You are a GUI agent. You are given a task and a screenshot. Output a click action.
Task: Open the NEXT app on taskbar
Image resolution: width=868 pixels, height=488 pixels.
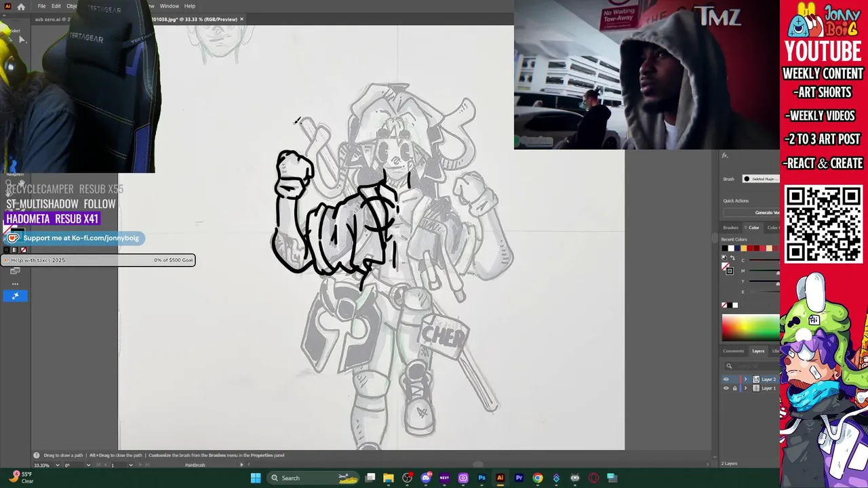(444, 478)
